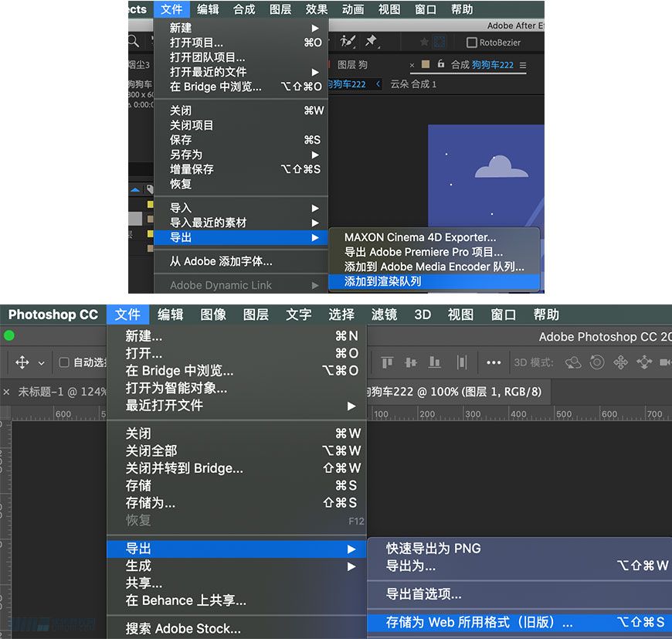Toggle the 自动选择 checkbox in Photoshop
This screenshot has width=672, height=639.
[x=64, y=362]
